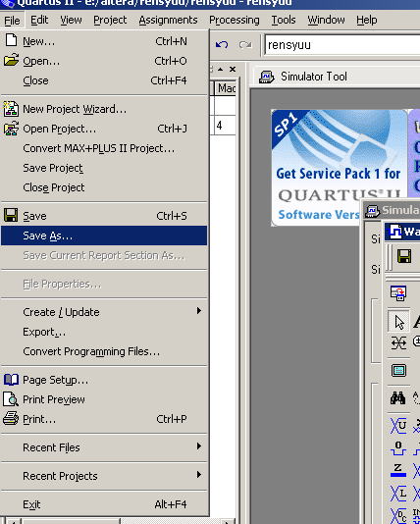The width and height of the screenshot is (420, 524).
Task: Apply the Forcing Low (0) waveform value
Action: point(398,447)
